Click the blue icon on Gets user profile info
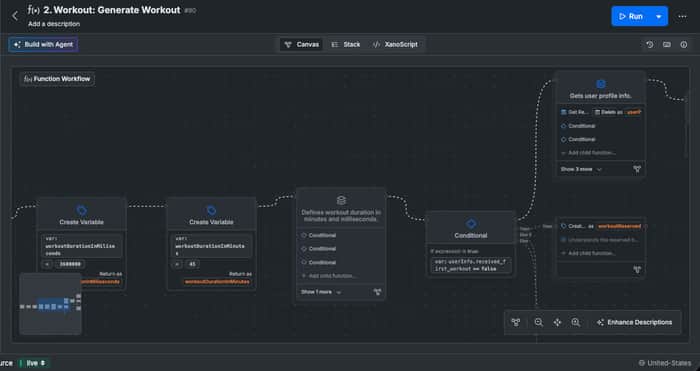Screen dimensions: 700x371 601,84
